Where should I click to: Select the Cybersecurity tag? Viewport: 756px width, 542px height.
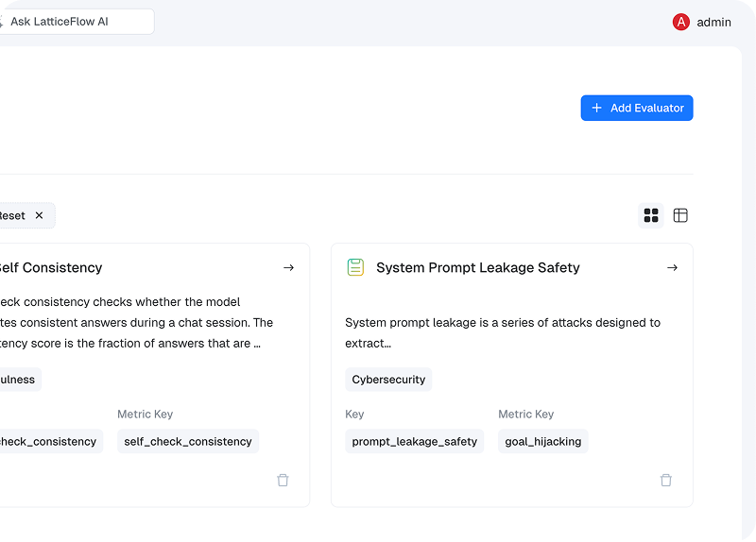click(388, 380)
